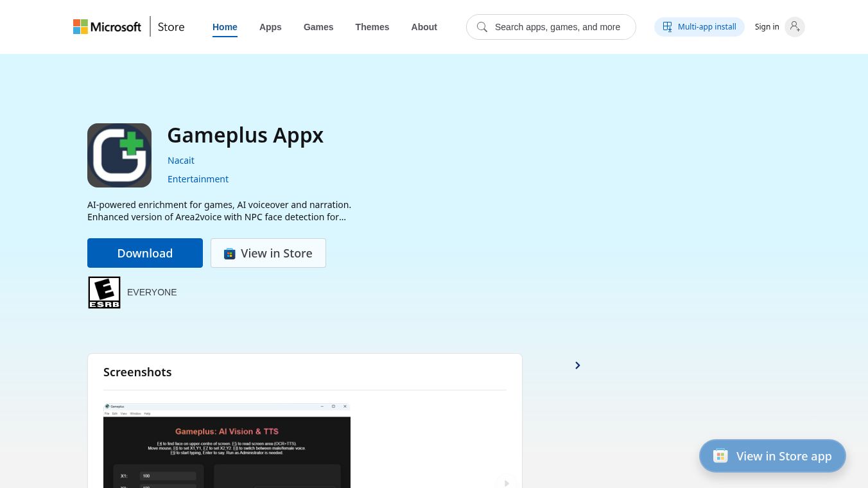The width and height of the screenshot is (868, 488).
Task: Open the Entertainment category link
Action: [198, 179]
